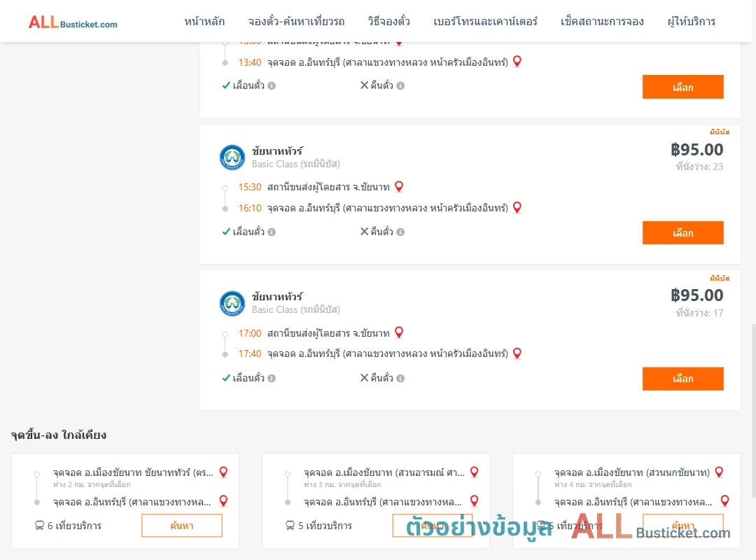Click info icon next to คืนตั๋ว in 17:00 trip

(400, 378)
